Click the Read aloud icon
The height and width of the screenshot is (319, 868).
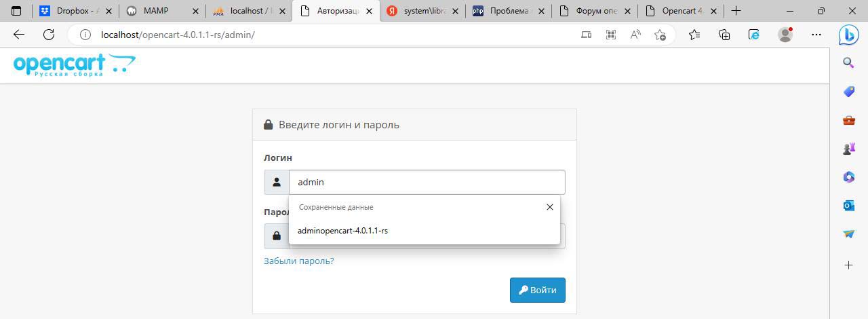635,35
